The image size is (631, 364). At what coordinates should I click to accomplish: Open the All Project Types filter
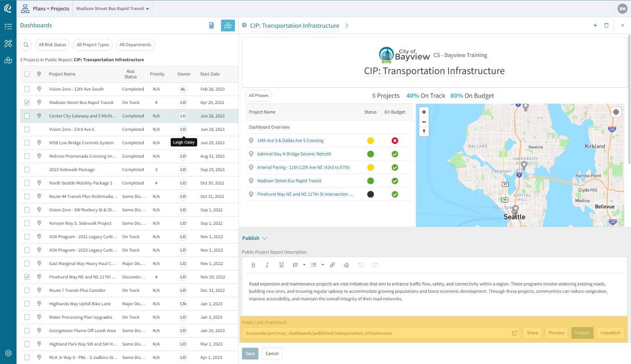point(93,44)
